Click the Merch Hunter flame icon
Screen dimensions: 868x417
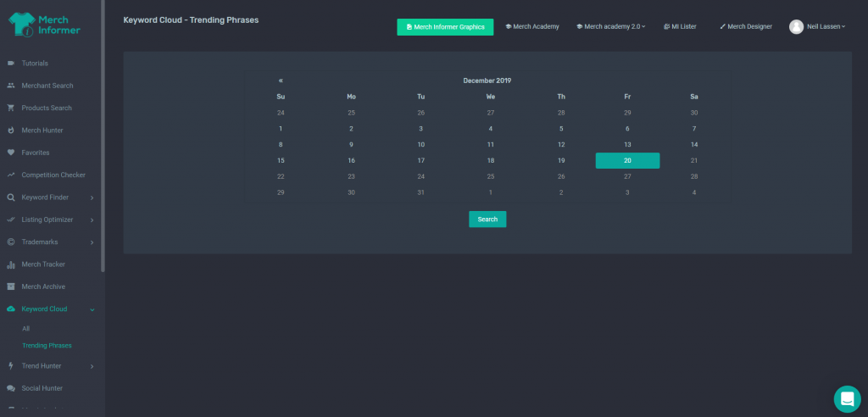tap(10, 131)
